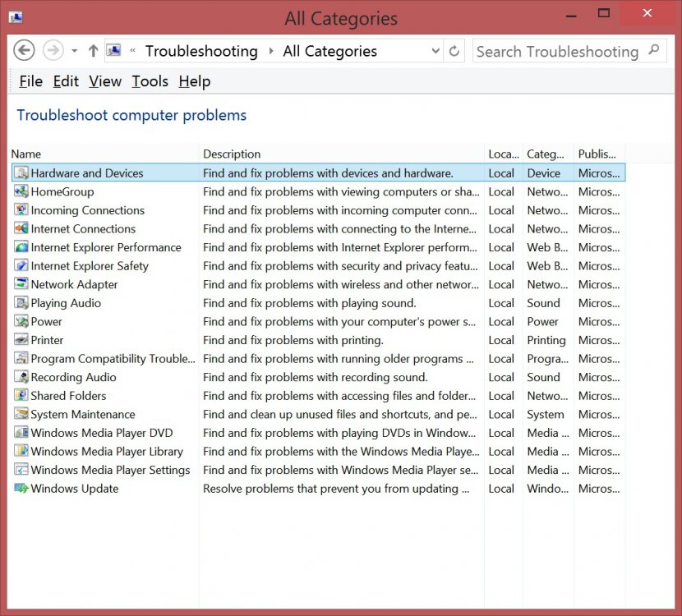The height and width of the screenshot is (616, 682).
Task: Open the Tools menu
Action: tap(150, 81)
